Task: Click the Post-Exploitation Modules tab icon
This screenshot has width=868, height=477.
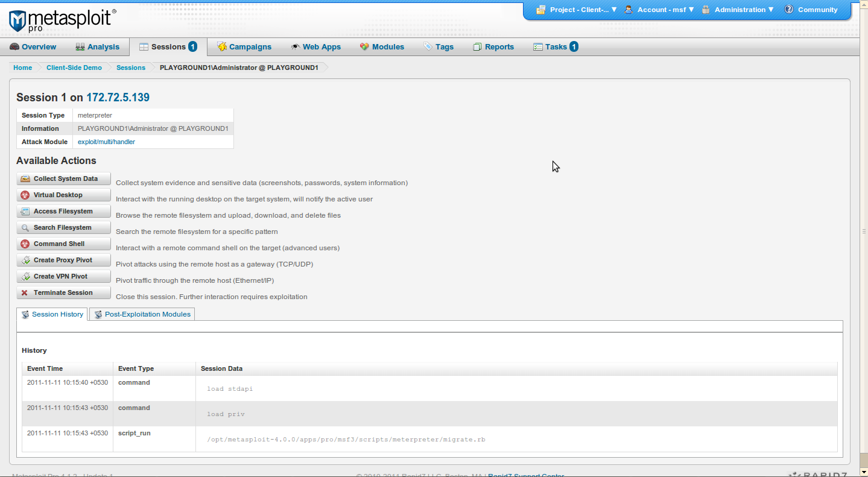Action: (98, 315)
